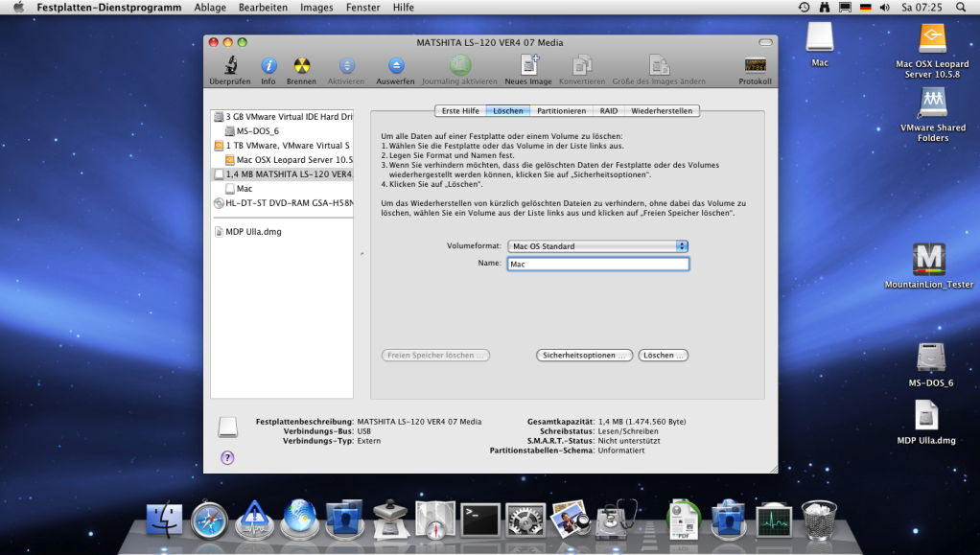The image size is (980, 555).
Task: Open Info for the selected disk
Action: (268, 65)
